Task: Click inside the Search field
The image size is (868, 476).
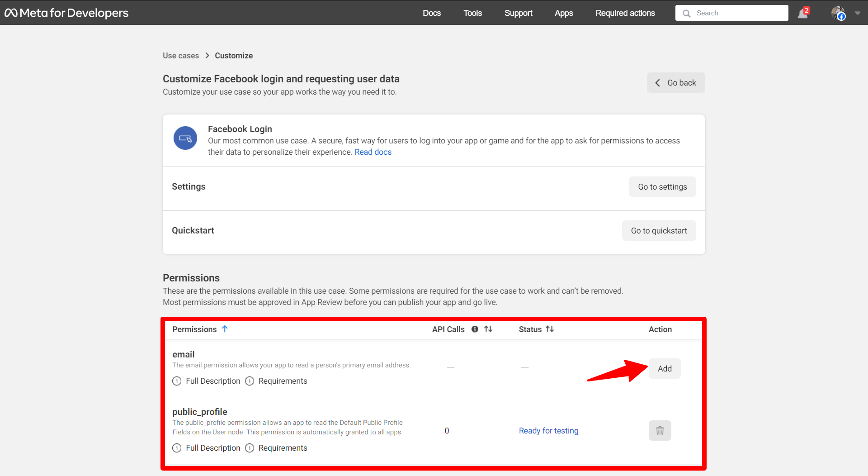Action: coord(732,13)
